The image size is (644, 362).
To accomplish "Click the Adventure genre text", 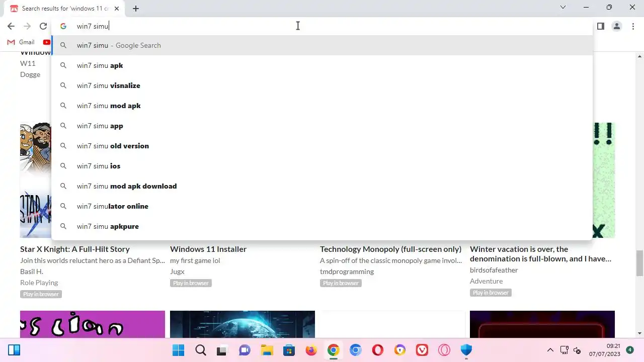I will point(486,281).
